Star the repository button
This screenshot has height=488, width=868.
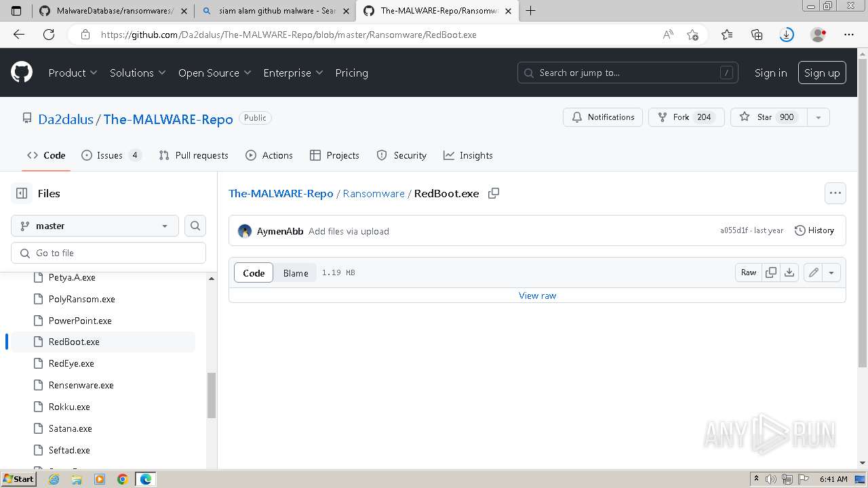point(769,117)
